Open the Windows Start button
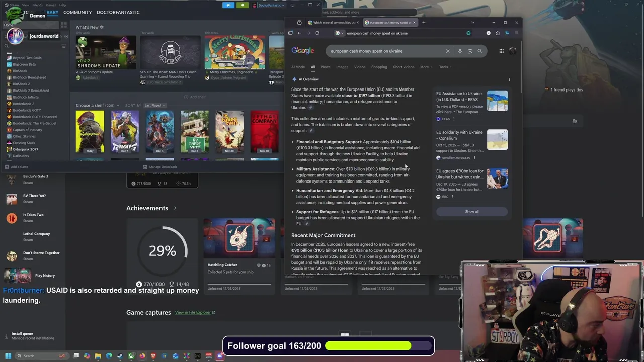644x362 pixels. (8, 356)
